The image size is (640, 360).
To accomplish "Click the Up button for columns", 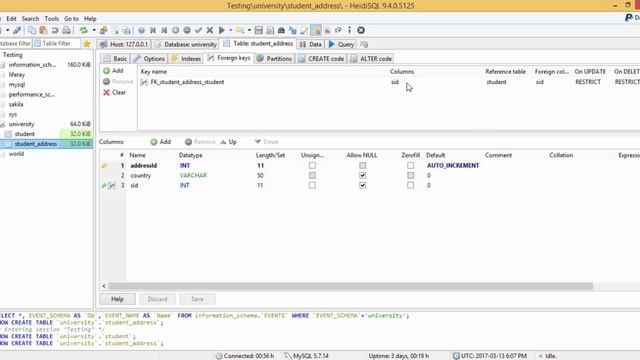I will (229, 142).
